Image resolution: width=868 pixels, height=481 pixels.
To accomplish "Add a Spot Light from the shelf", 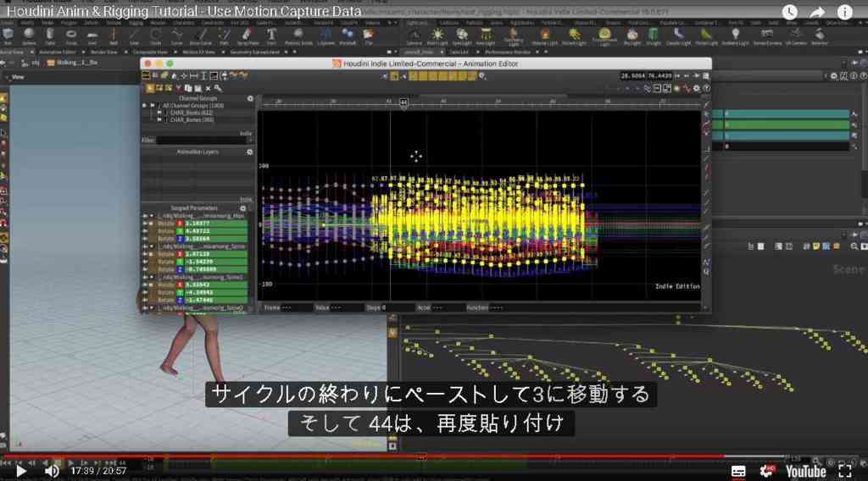I will coord(462,36).
